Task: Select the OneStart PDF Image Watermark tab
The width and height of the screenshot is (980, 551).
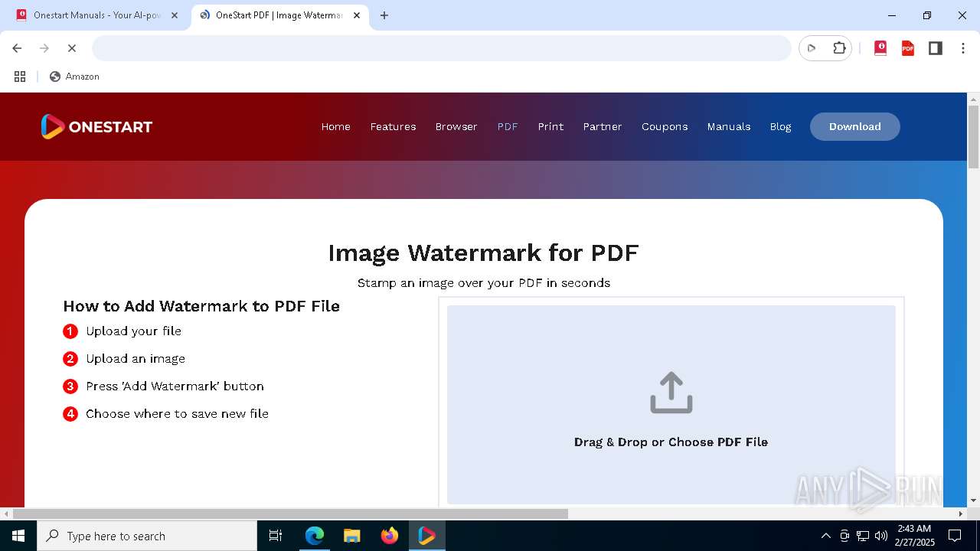Action: pyautogui.click(x=279, y=15)
